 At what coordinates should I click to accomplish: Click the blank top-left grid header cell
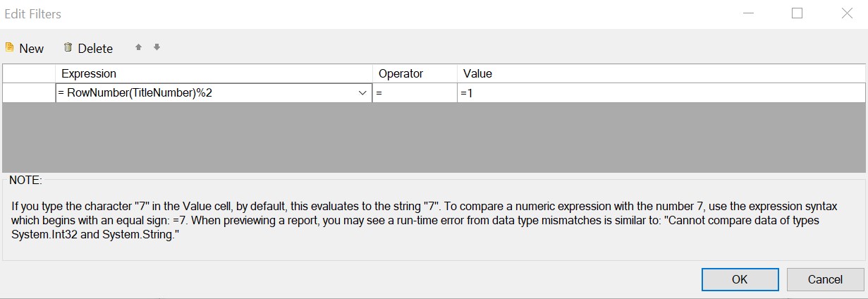pos(29,73)
